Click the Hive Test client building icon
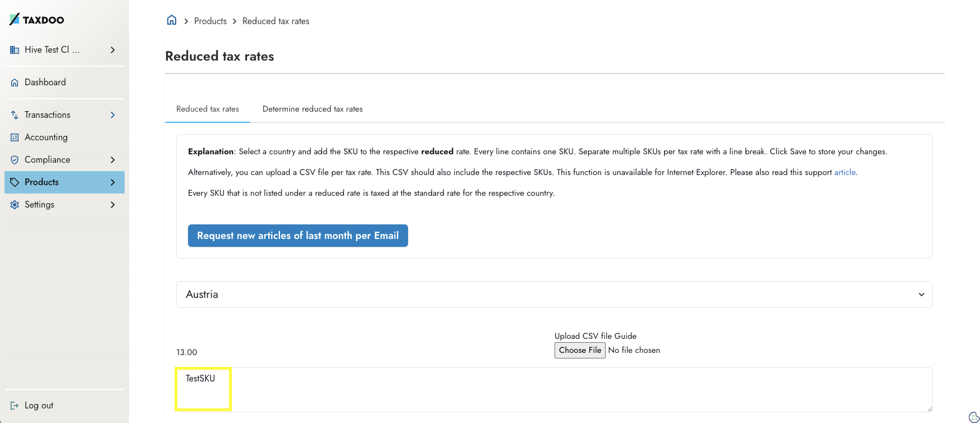980x423 pixels. click(x=15, y=50)
